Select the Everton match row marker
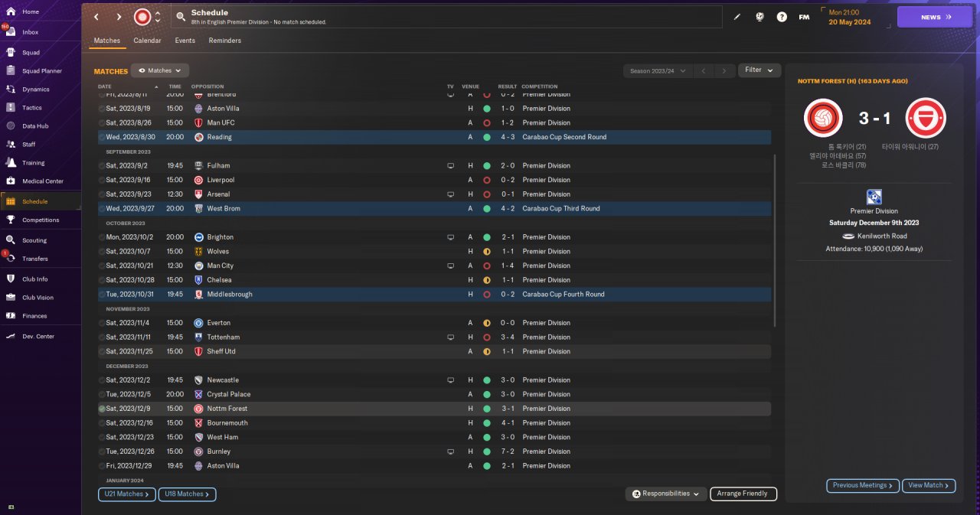Viewport: 980px width, 515px height. click(x=102, y=323)
